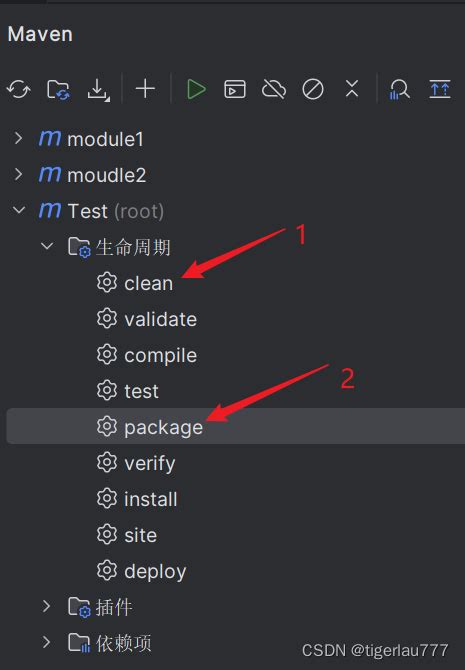
Task: Click generate sources and update folders icon
Action: (58, 90)
